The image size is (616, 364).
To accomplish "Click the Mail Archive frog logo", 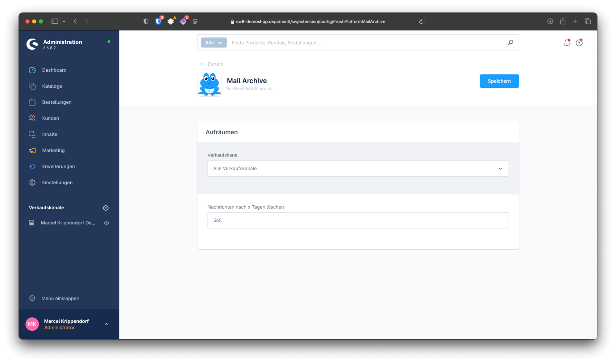I will coord(209,84).
